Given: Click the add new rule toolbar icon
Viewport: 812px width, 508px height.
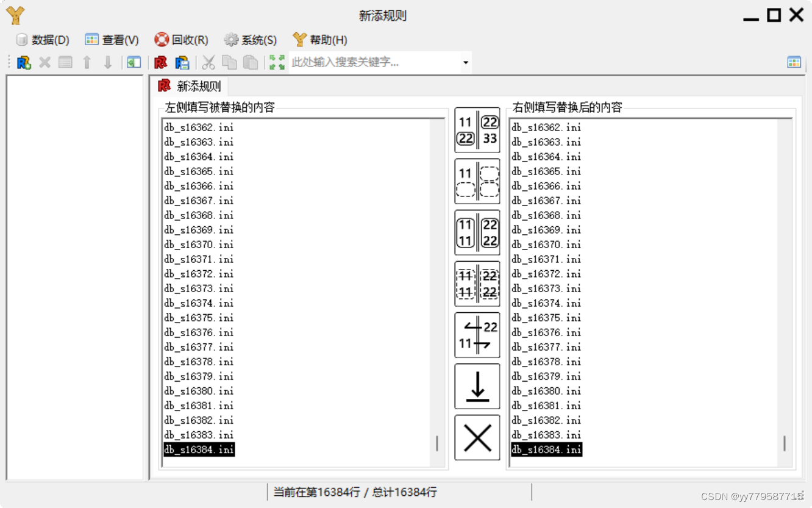Looking at the screenshot, I should tap(24, 62).
